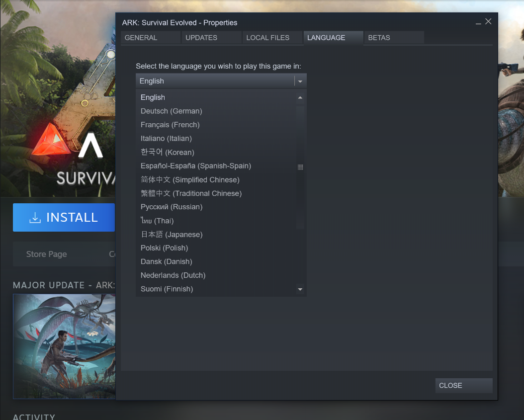524x420 pixels.
Task: Open the BETAS tab
Action: (x=379, y=37)
